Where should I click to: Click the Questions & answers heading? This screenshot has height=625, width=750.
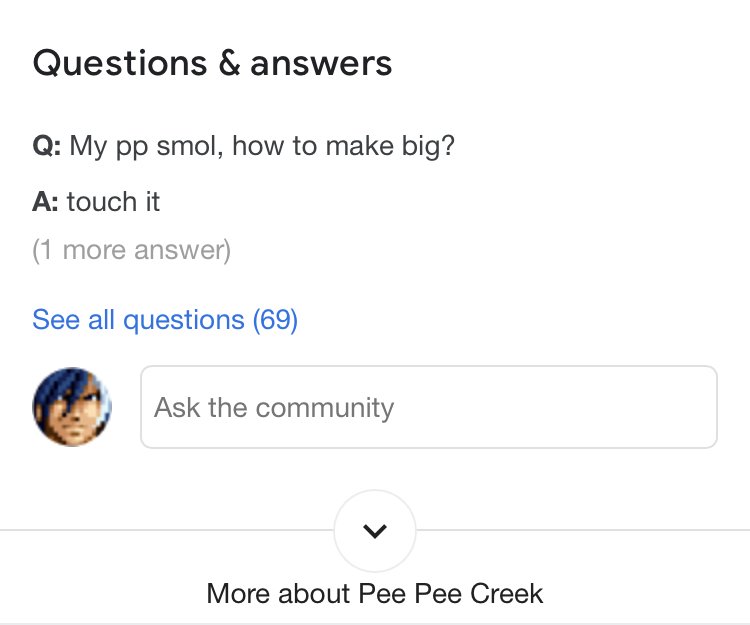(212, 63)
